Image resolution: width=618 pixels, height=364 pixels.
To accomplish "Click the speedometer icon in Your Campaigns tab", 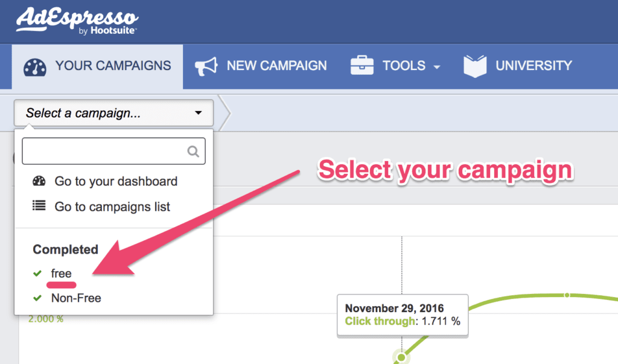I will pyautogui.click(x=35, y=66).
